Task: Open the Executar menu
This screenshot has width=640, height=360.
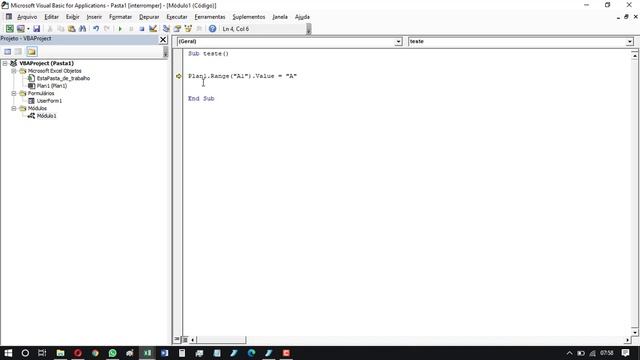Action: [x=177, y=17]
